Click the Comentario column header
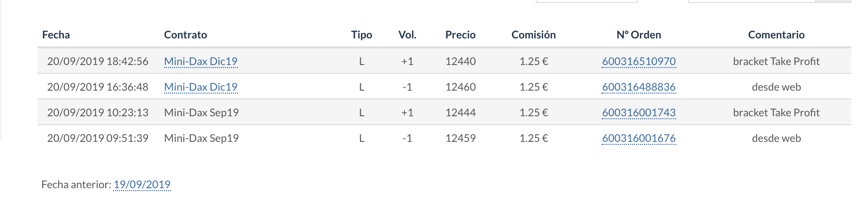The image size is (868, 201). pyautogui.click(x=776, y=35)
